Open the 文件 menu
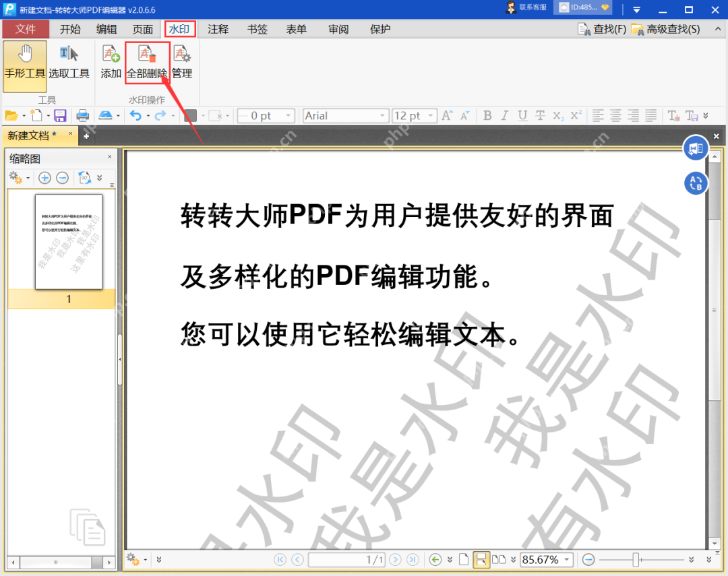 pos(26,29)
